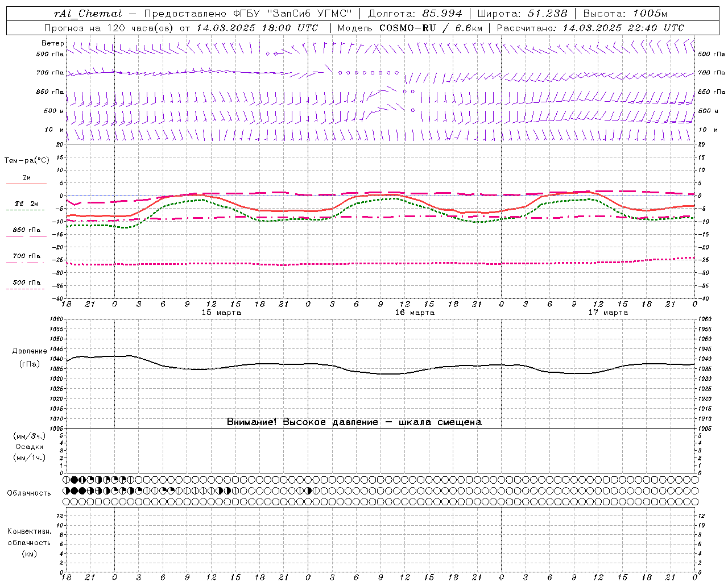Image resolution: width=728 pixels, height=582 pixels.
Task: Click the dotted pink 500 гПа legend line
Action: pyautogui.click(x=25, y=289)
